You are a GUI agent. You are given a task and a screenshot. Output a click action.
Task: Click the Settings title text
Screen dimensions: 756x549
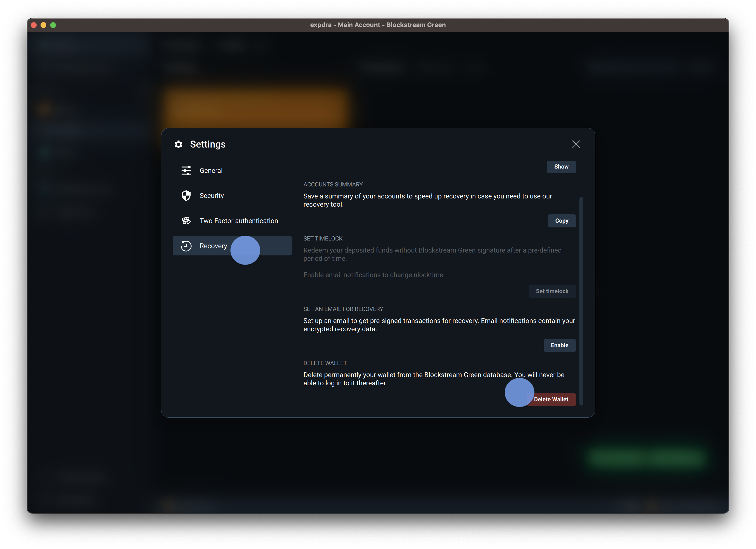pyautogui.click(x=208, y=144)
